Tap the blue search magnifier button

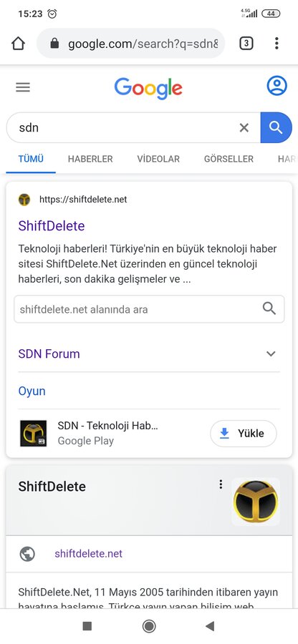pos(277,128)
